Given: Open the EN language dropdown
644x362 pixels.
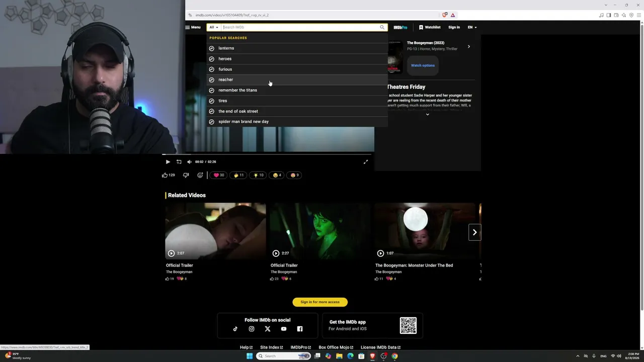Looking at the screenshot, I should point(472,27).
